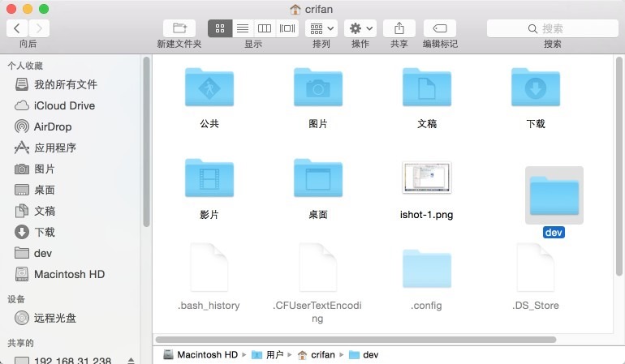Click the ishot-1.png file name label

(426, 215)
